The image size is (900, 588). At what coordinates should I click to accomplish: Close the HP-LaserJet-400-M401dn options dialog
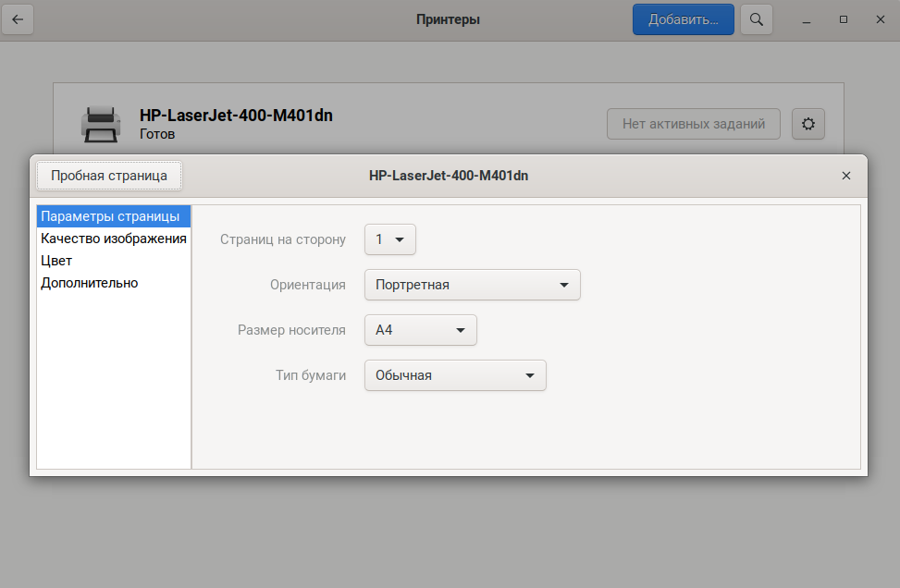coord(845,176)
